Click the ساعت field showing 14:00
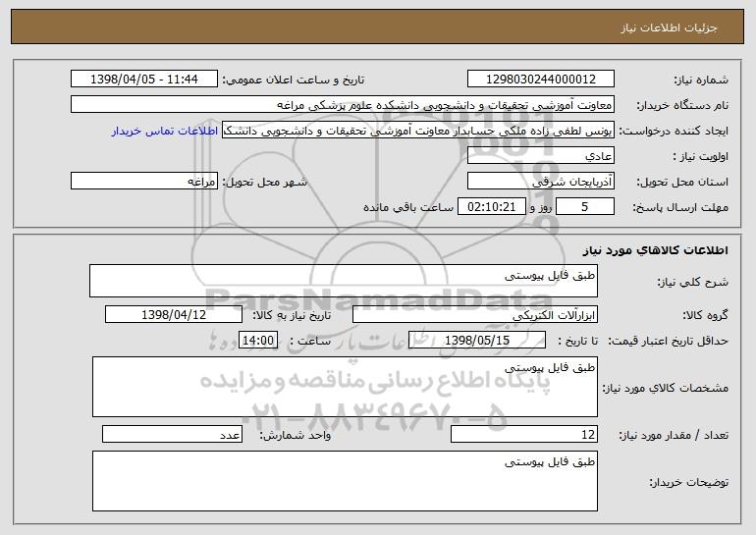The image size is (756, 535). pyautogui.click(x=258, y=341)
